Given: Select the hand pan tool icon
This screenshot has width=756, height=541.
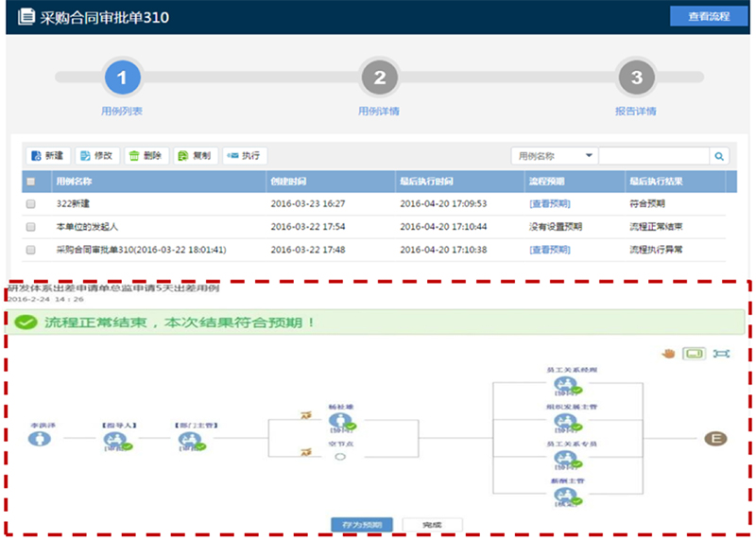Looking at the screenshot, I should click(x=667, y=354).
